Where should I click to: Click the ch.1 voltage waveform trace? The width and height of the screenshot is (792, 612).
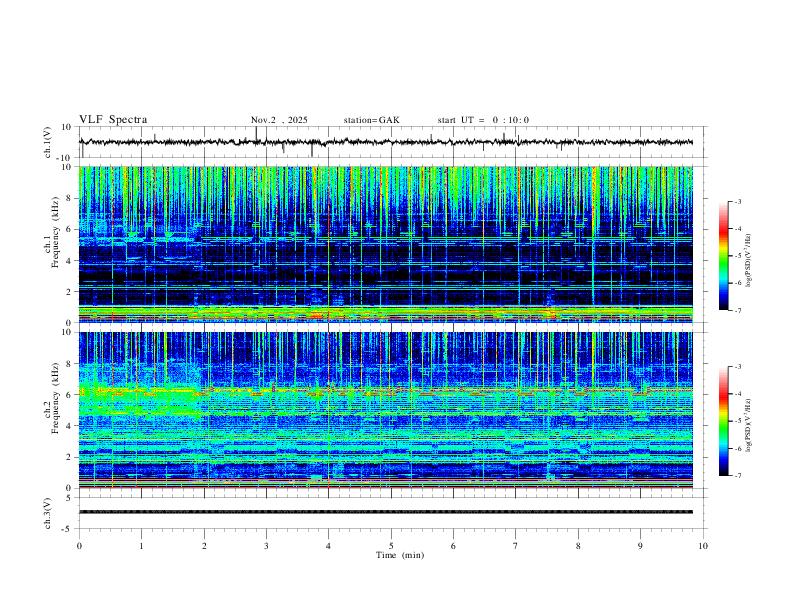tap(385, 142)
